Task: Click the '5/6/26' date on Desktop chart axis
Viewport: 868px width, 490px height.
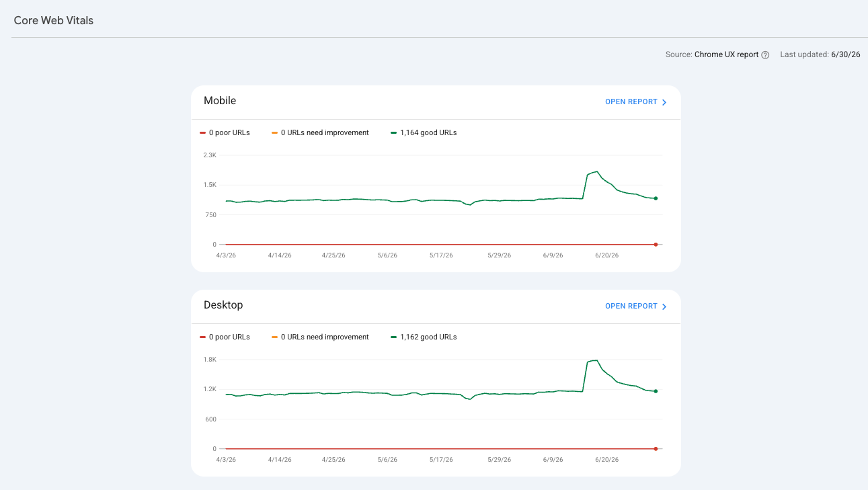Action: tap(387, 460)
